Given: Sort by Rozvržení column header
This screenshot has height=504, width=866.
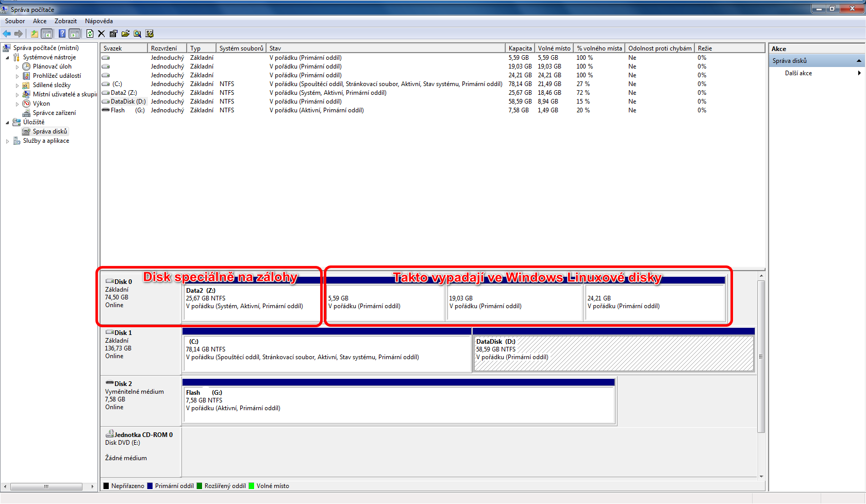Looking at the screenshot, I should point(167,48).
